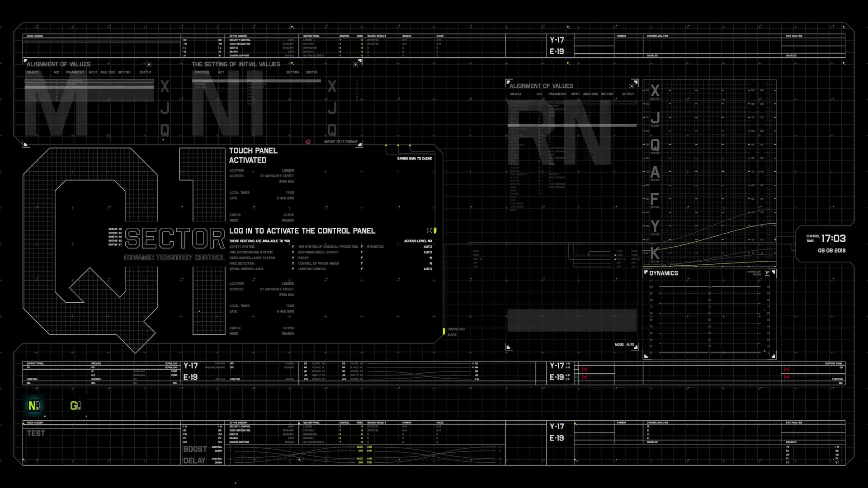This screenshot has width=868, height=488.
Task: Click SLIDE label on BOOST graph row
Action: tap(360, 446)
